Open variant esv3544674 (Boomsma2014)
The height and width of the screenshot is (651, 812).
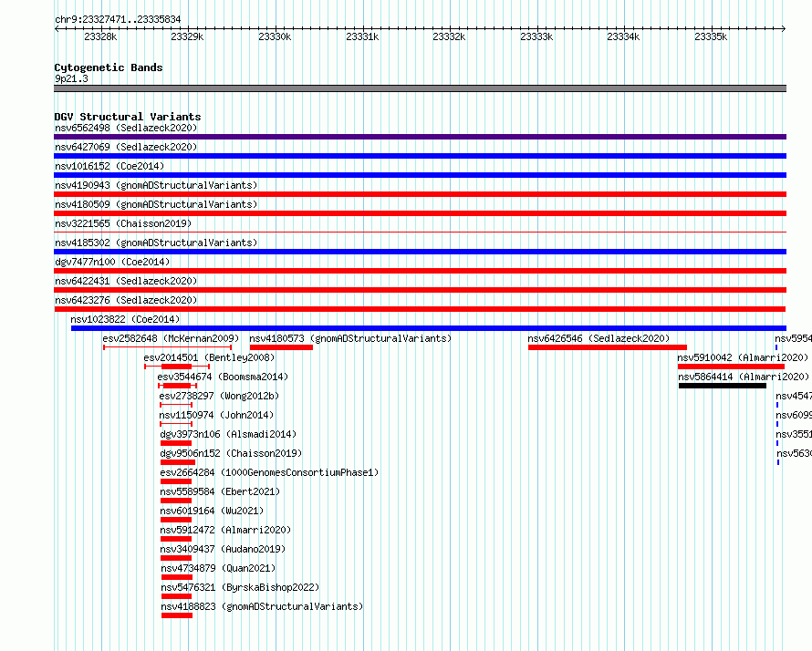click(x=223, y=377)
